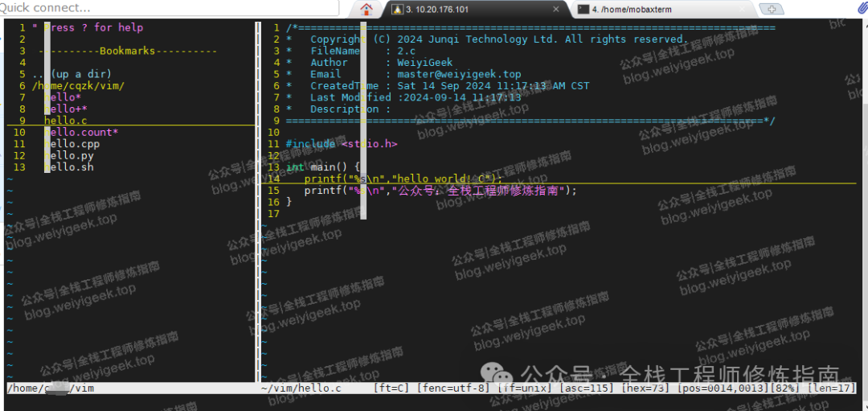Image resolution: width=868 pixels, height=411 pixels.
Task: Click the email master@weiyigeek.top
Action: (x=459, y=74)
